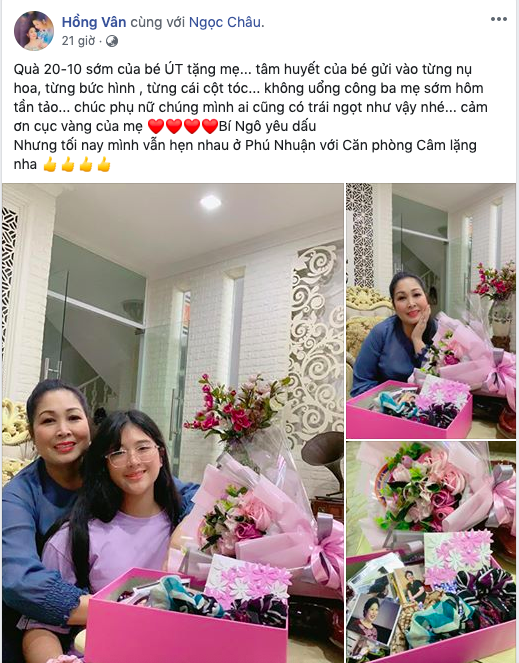
Task: Open the top-right photo with blue blouse
Action: click(x=431, y=311)
